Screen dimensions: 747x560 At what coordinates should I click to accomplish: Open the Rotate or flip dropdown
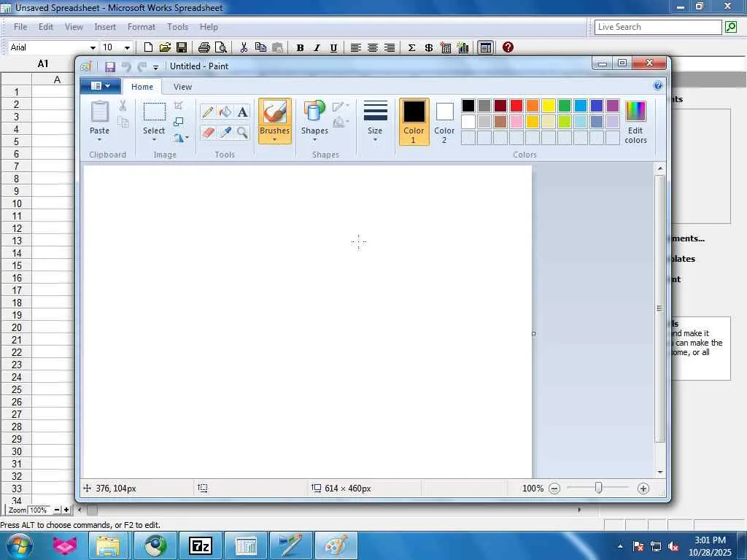pyautogui.click(x=181, y=138)
